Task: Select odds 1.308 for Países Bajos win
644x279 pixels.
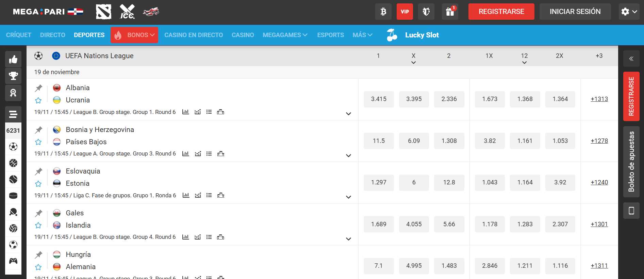Action: pos(449,141)
